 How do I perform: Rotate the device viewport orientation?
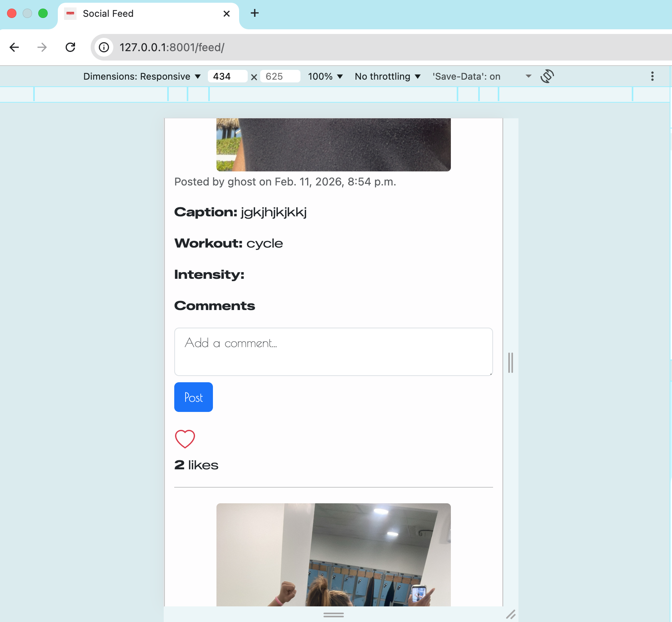tap(548, 76)
